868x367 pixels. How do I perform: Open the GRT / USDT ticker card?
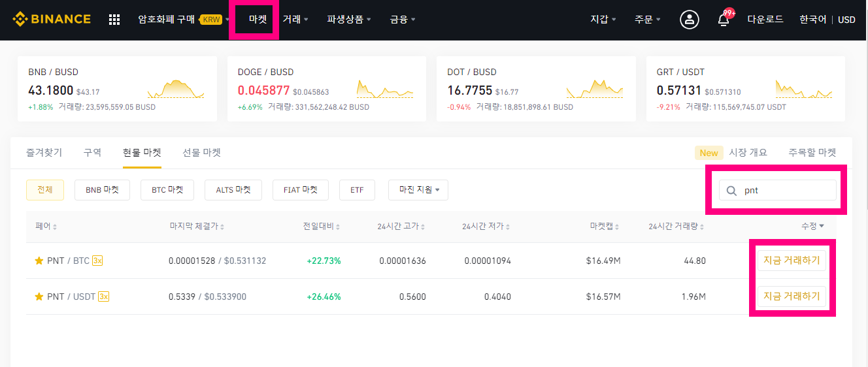point(745,89)
